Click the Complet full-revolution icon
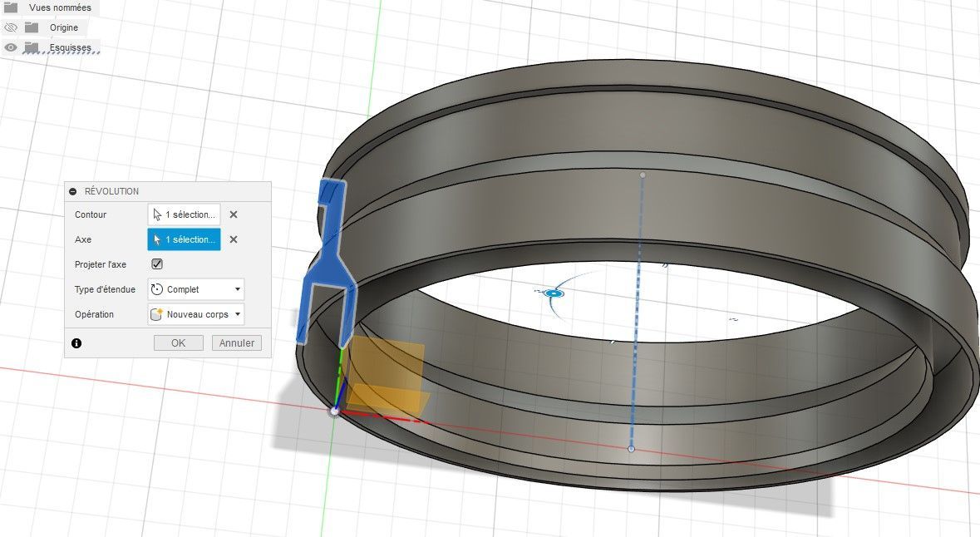Viewport: 980px width, 537px height. (x=157, y=289)
